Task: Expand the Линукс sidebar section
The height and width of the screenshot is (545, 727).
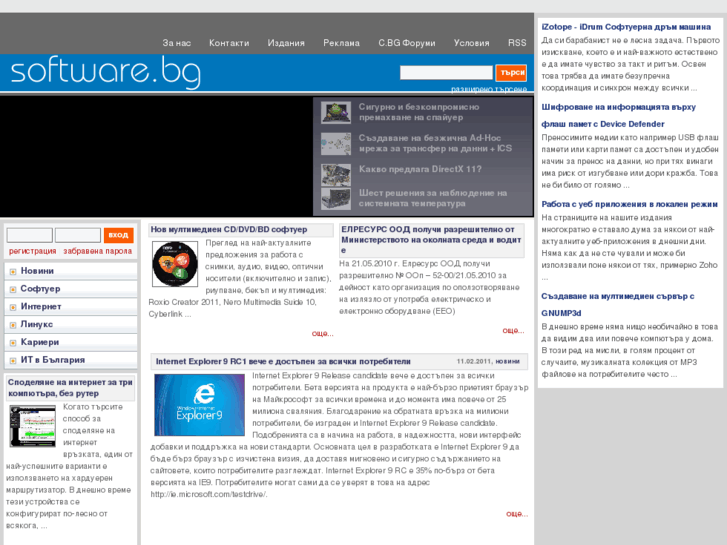Action: pos(71,324)
